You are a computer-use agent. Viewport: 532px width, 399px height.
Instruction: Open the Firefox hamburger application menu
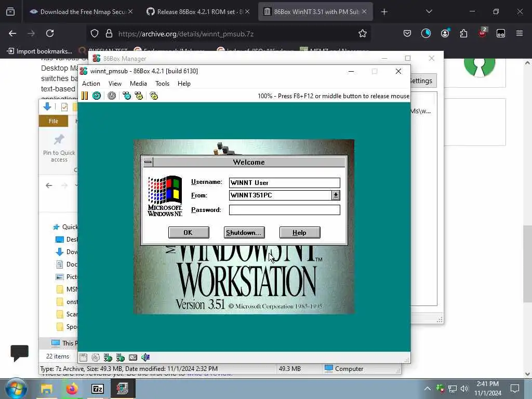[x=520, y=33]
